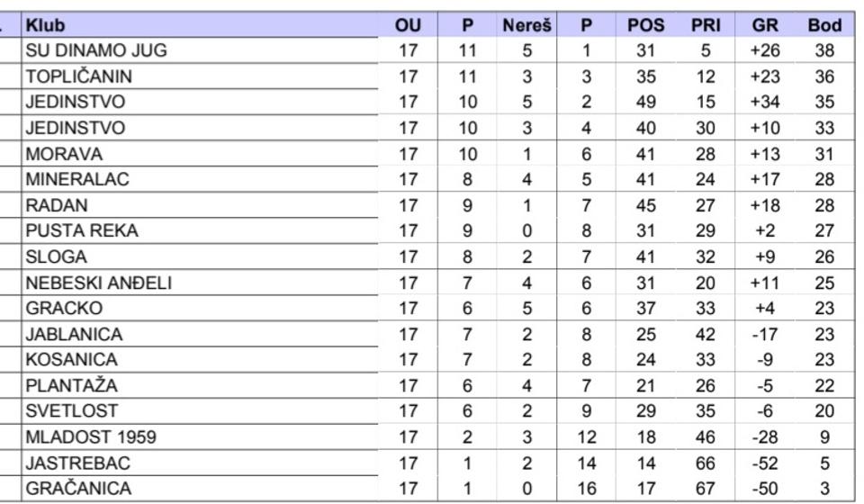Click the Nereš column header
This screenshot has width=864, height=504.
coord(527,25)
